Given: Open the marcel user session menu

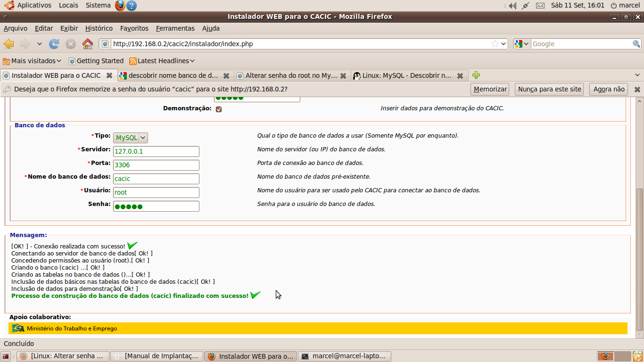Looking at the screenshot, I should point(625,5).
